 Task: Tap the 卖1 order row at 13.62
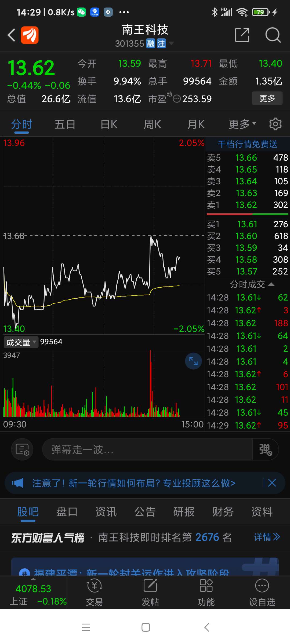tap(248, 205)
